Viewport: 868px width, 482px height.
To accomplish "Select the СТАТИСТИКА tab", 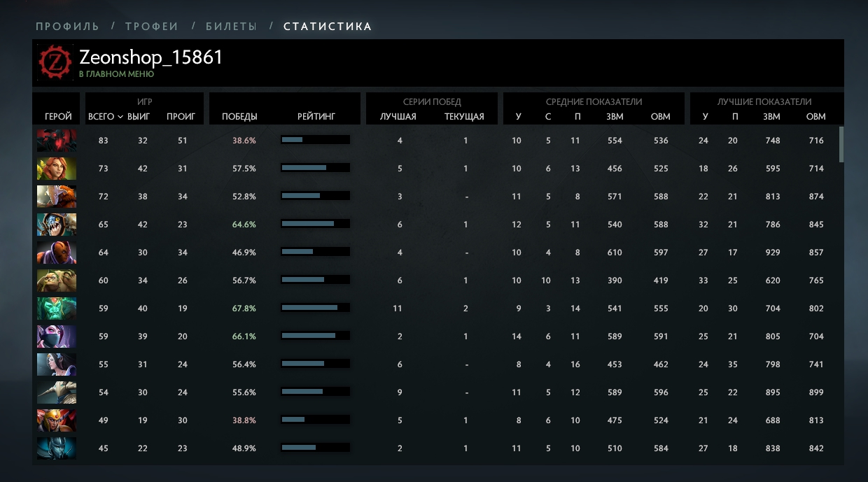I will pyautogui.click(x=328, y=27).
